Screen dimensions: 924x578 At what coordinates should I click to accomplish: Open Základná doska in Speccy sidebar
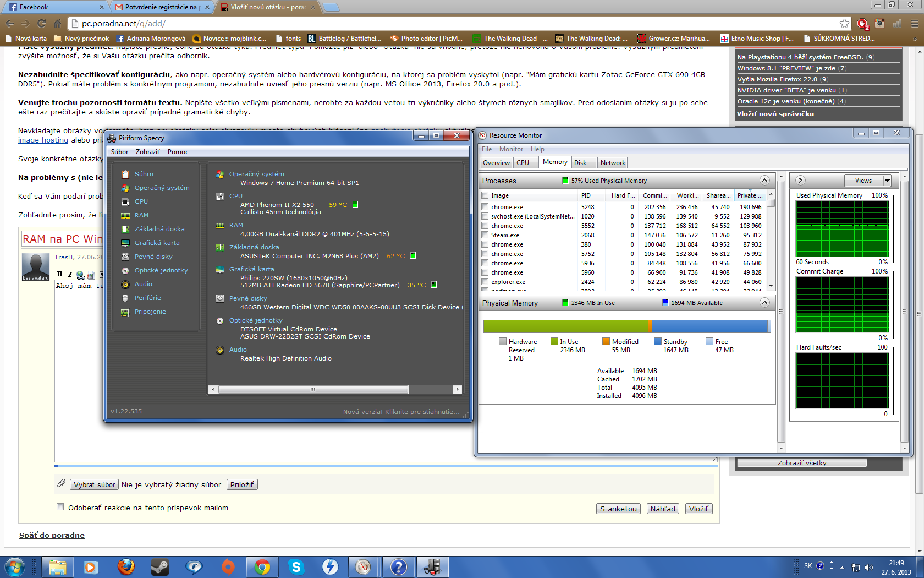pos(159,229)
